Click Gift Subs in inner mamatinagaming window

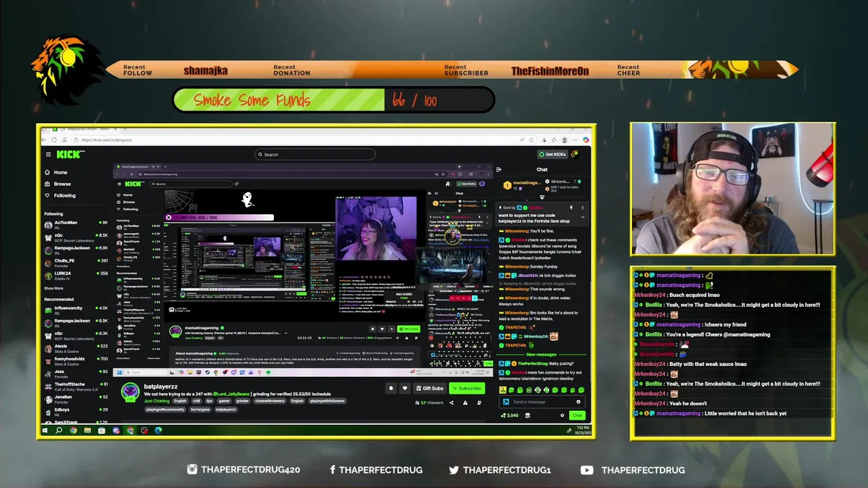(x=410, y=329)
